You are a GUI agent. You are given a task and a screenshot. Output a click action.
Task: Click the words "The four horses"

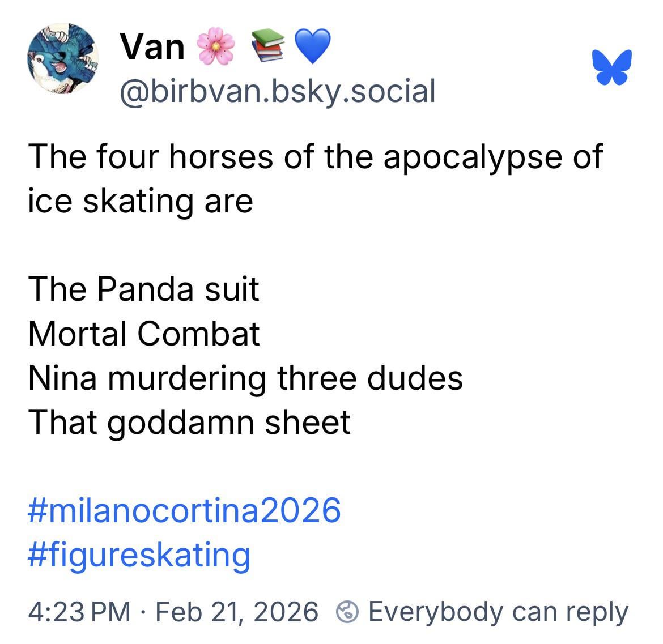151,156
